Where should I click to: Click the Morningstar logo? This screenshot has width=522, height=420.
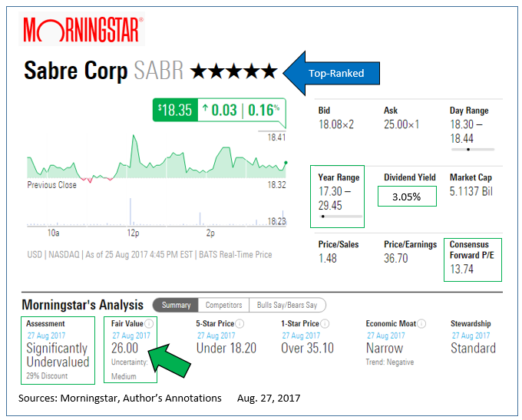pos(82,29)
